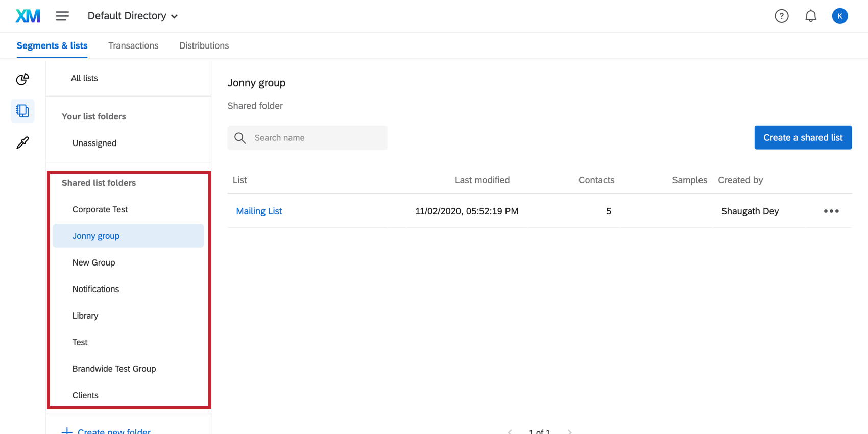
Task: Click the Search name input field
Action: coord(317,138)
